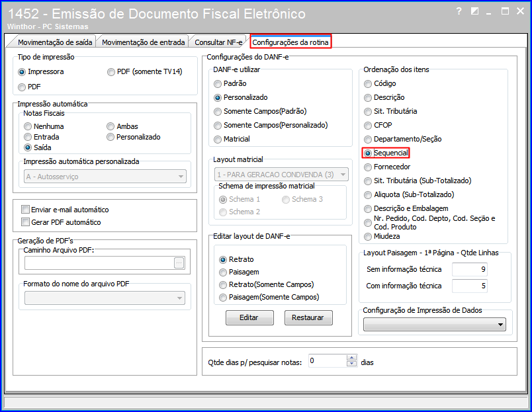
Task: Choose Somente Campos(Padrão) option
Action: pyautogui.click(x=260, y=111)
